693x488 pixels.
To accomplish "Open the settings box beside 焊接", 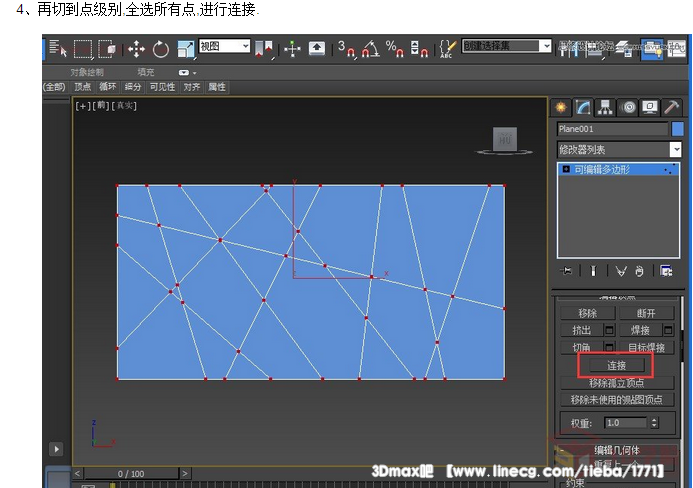I will [668, 330].
